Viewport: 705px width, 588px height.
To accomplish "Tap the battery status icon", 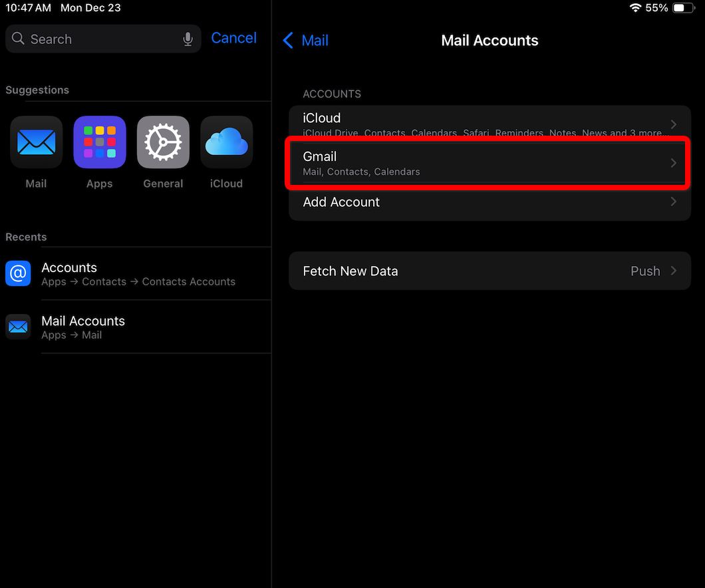I will [684, 7].
